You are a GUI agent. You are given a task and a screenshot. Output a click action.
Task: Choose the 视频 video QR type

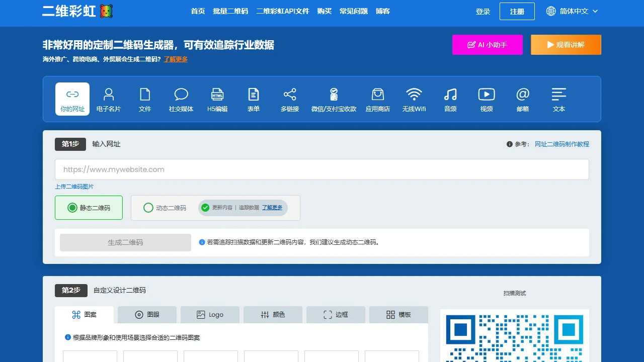click(487, 100)
